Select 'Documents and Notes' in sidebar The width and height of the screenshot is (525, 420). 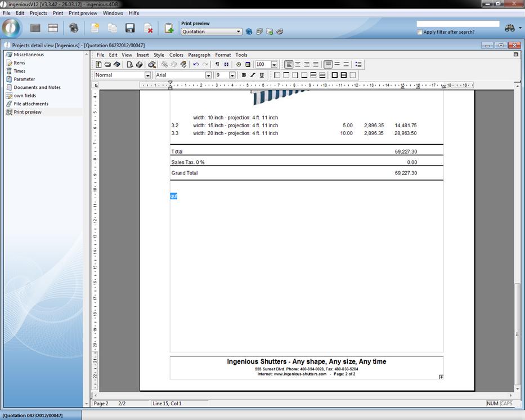click(x=37, y=87)
